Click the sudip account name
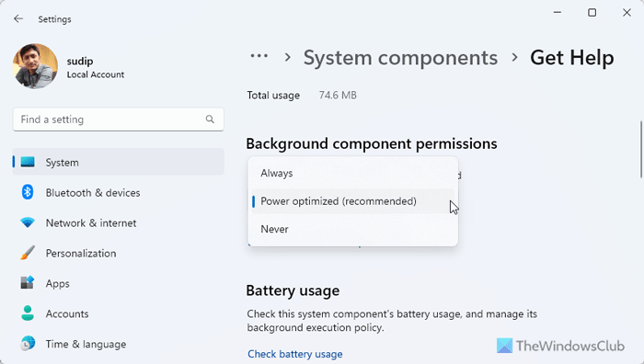 [80, 62]
